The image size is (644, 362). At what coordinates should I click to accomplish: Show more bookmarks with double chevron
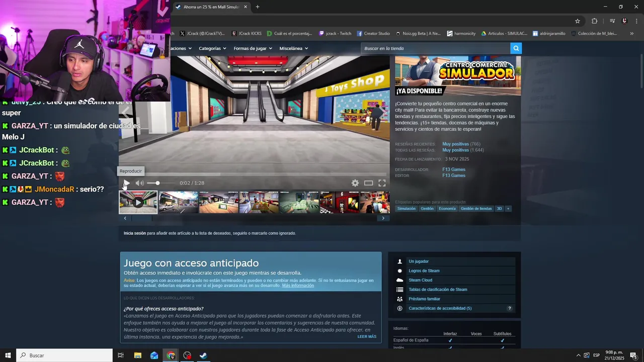pyautogui.click(x=632, y=34)
